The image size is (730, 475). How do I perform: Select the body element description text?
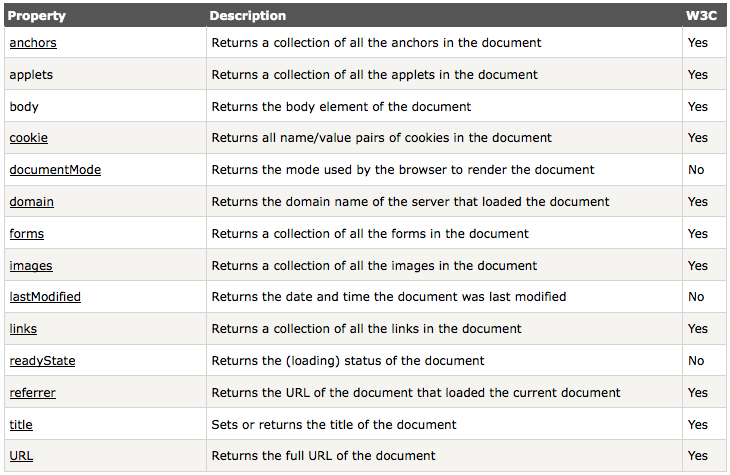(x=341, y=107)
